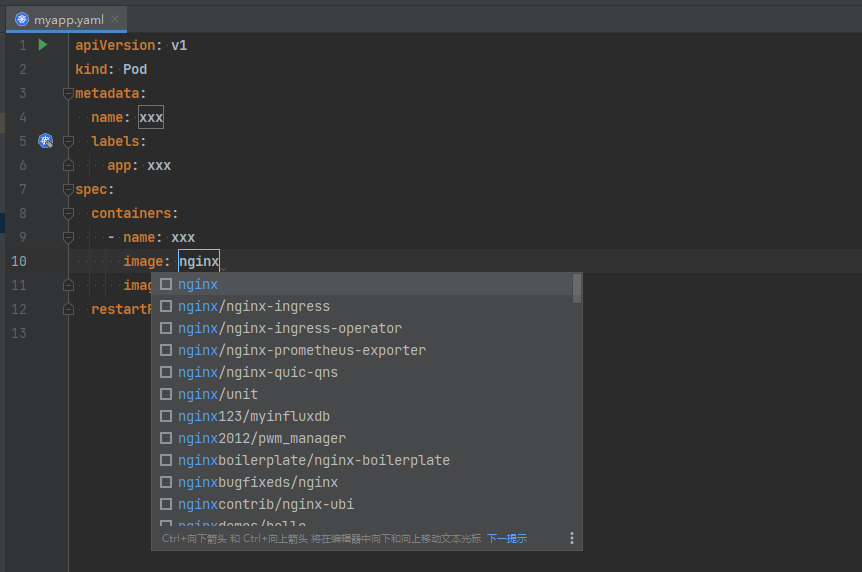Fold the labels section in the gutter
Image resolution: width=862 pixels, height=572 pixels.
[68, 141]
